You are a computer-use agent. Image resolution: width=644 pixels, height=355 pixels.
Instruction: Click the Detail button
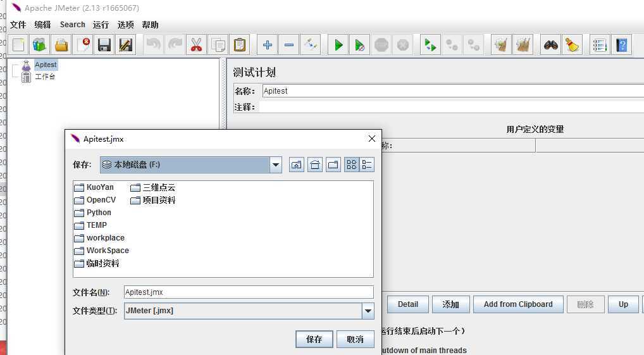click(408, 304)
